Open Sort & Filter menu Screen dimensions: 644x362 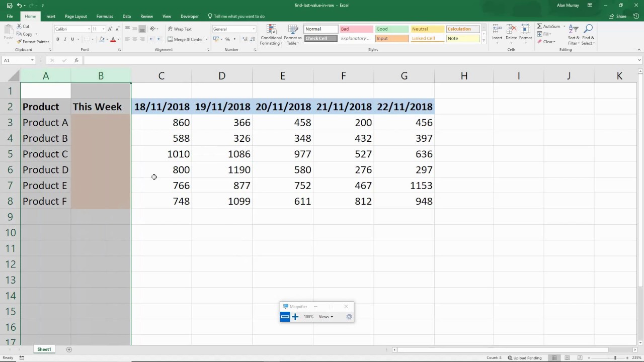[x=574, y=34]
